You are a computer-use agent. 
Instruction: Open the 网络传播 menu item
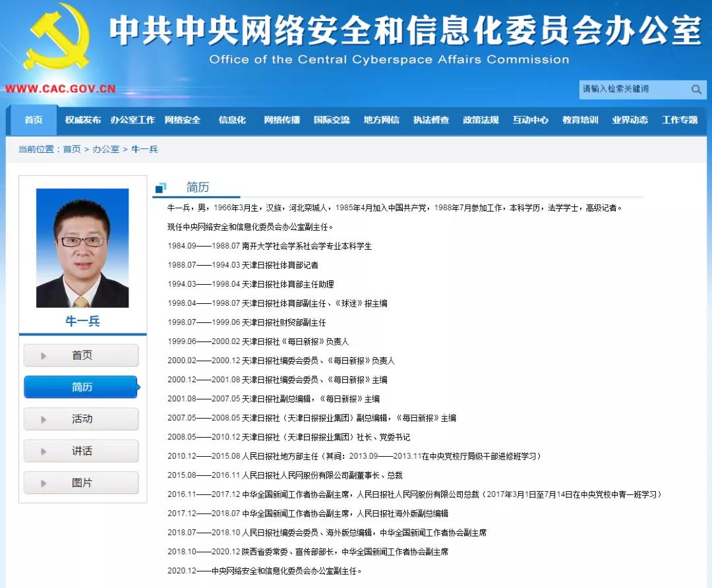tap(282, 120)
